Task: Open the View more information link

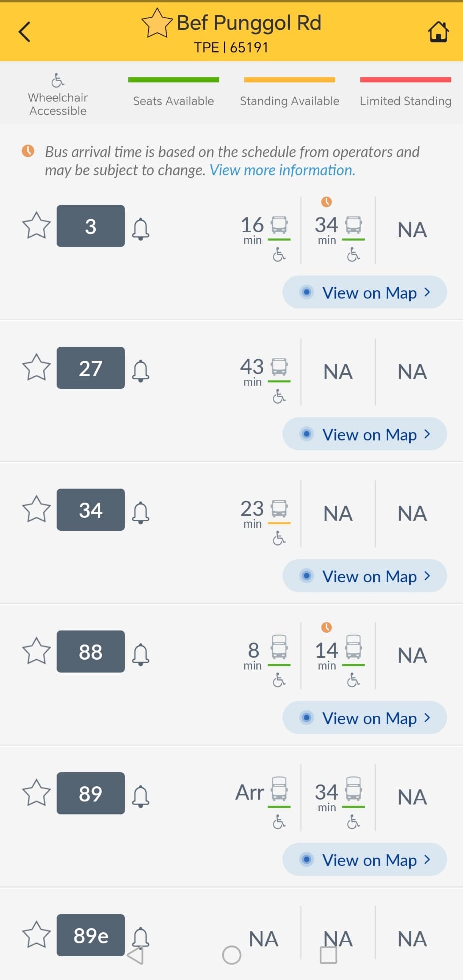Action: 282,170
